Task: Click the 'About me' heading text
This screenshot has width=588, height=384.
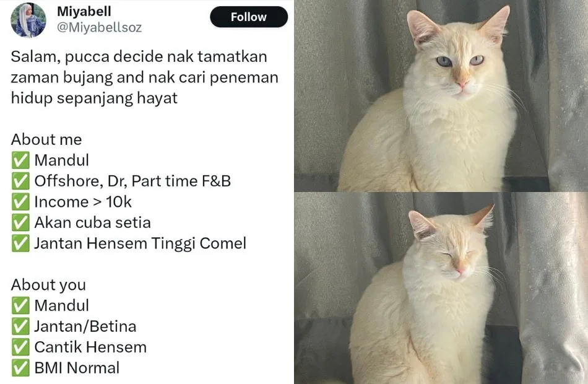Action: coord(46,139)
